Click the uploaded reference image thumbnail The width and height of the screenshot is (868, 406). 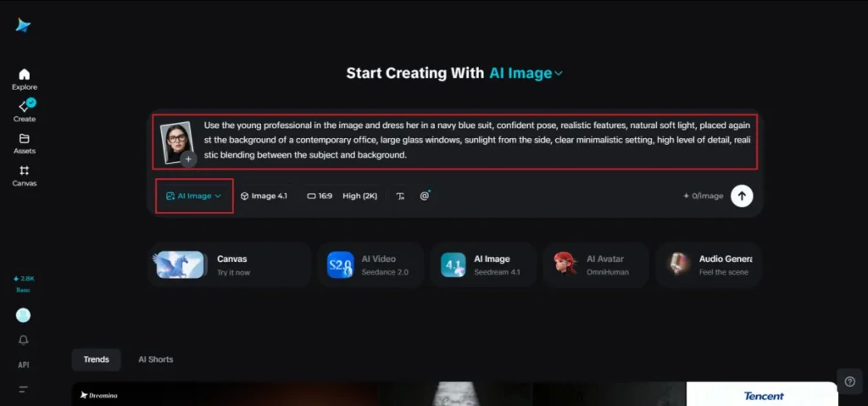pos(176,140)
